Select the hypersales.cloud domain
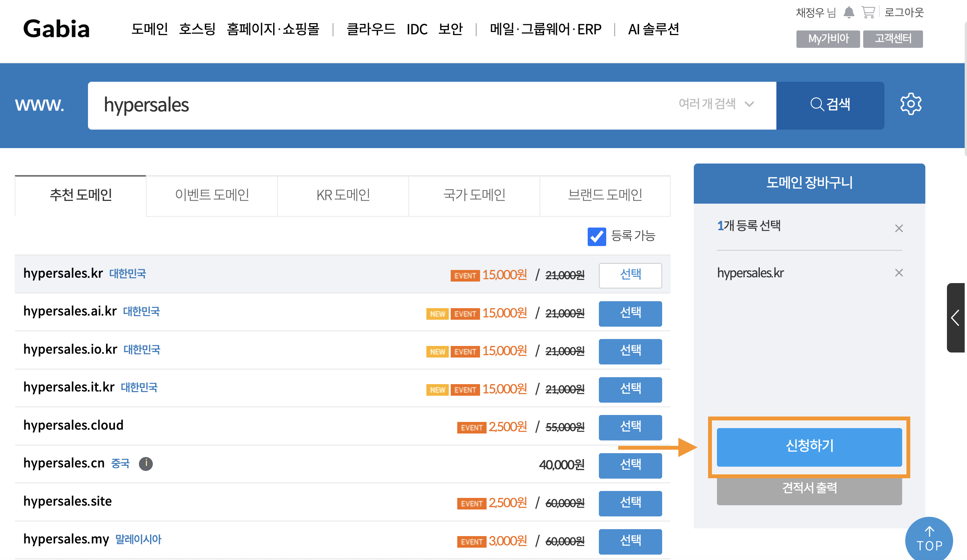This screenshot has width=967, height=560. point(630,427)
